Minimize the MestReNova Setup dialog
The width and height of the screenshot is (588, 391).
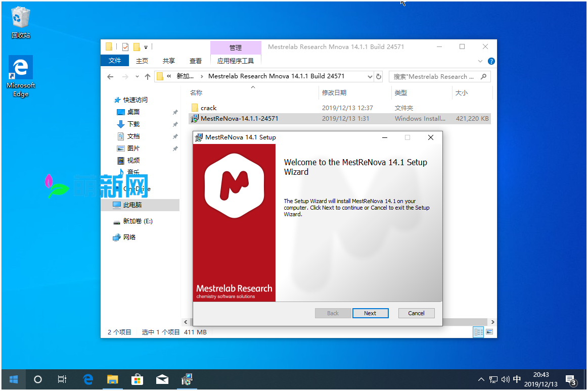coord(384,137)
